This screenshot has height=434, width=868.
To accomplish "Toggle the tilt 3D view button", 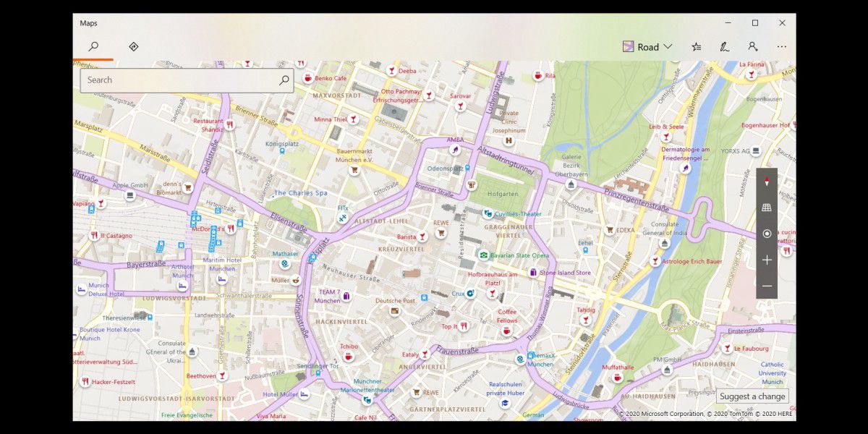I will coord(767,208).
